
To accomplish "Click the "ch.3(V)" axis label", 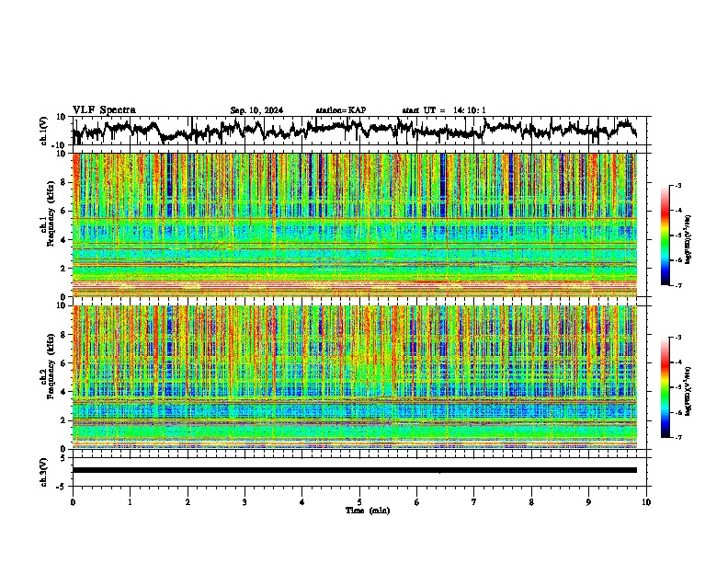I will pyautogui.click(x=44, y=472).
